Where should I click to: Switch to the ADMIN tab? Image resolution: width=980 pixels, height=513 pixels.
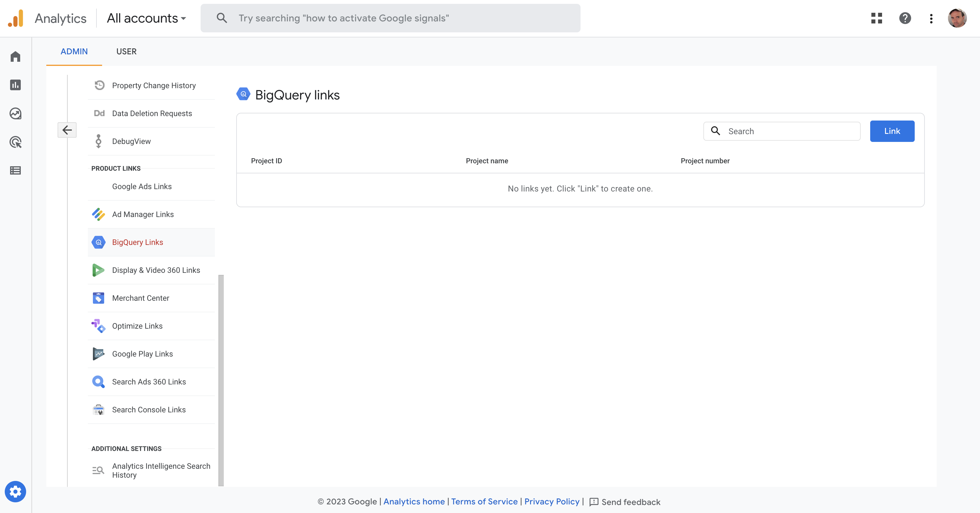tap(74, 51)
